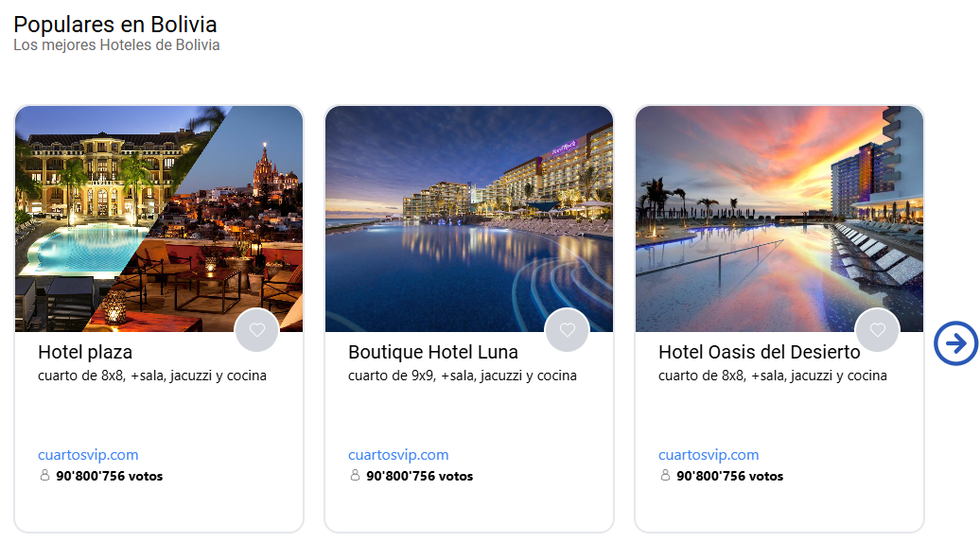Toggle heart on Boutique Hotel Luna
Image resolution: width=980 pixels, height=560 pixels.
pyautogui.click(x=567, y=330)
